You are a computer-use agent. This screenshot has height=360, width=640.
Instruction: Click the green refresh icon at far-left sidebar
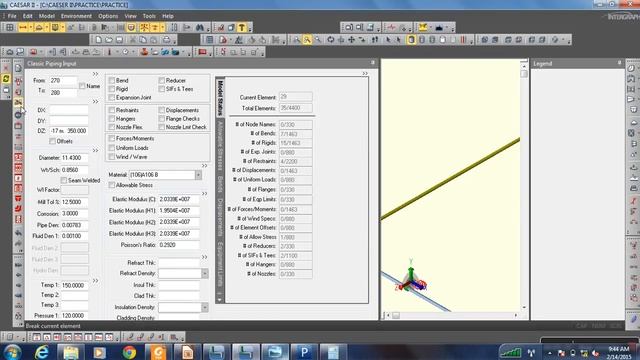coord(6,78)
